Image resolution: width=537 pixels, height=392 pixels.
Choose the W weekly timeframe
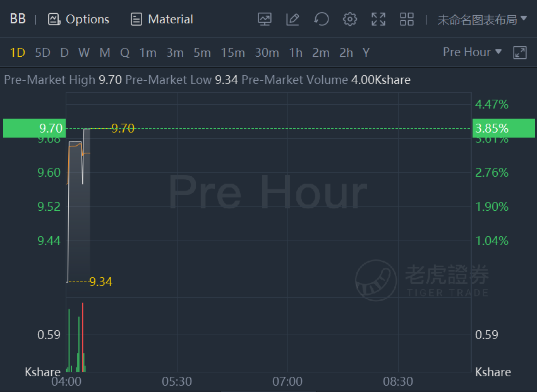click(84, 52)
